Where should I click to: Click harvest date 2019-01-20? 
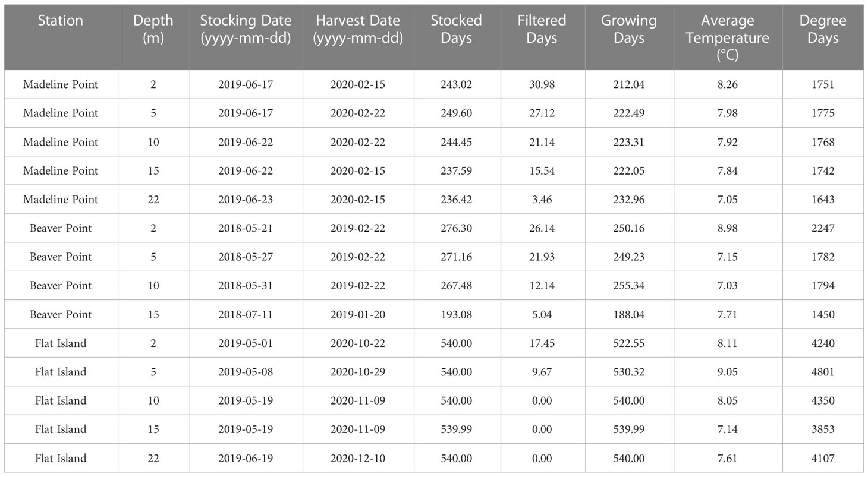click(358, 314)
